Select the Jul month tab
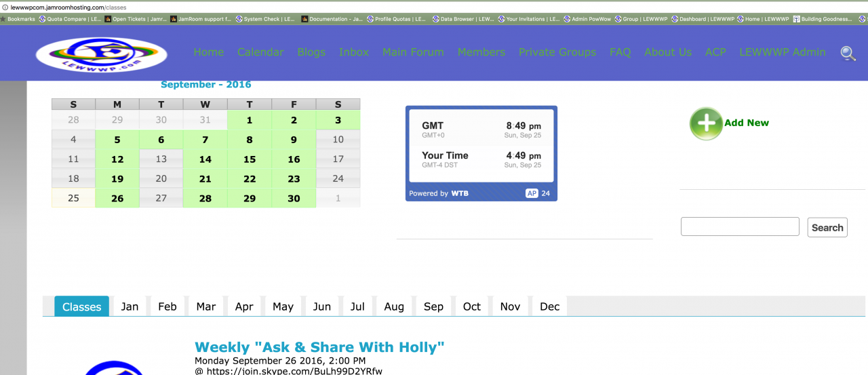This screenshot has width=868, height=375. click(x=357, y=307)
